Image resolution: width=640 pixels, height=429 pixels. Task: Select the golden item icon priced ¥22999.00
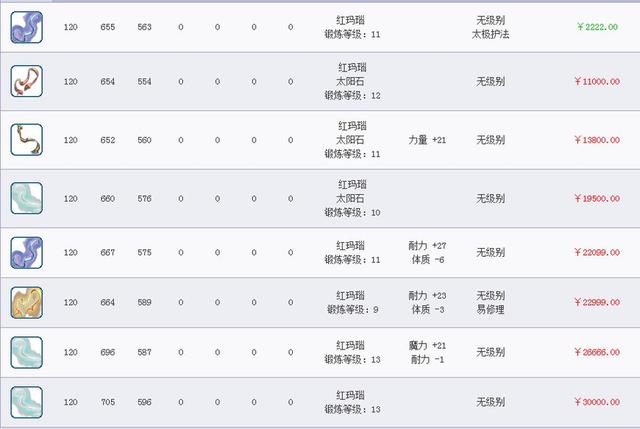[x=26, y=304]
